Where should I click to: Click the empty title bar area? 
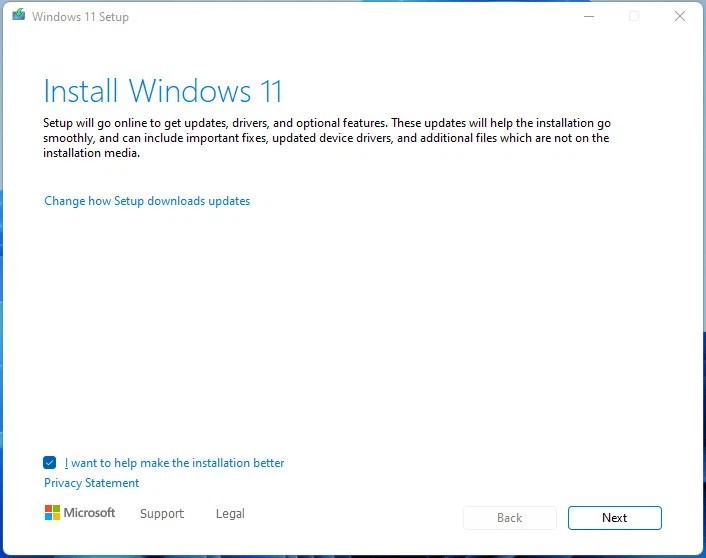click(350, 16)
